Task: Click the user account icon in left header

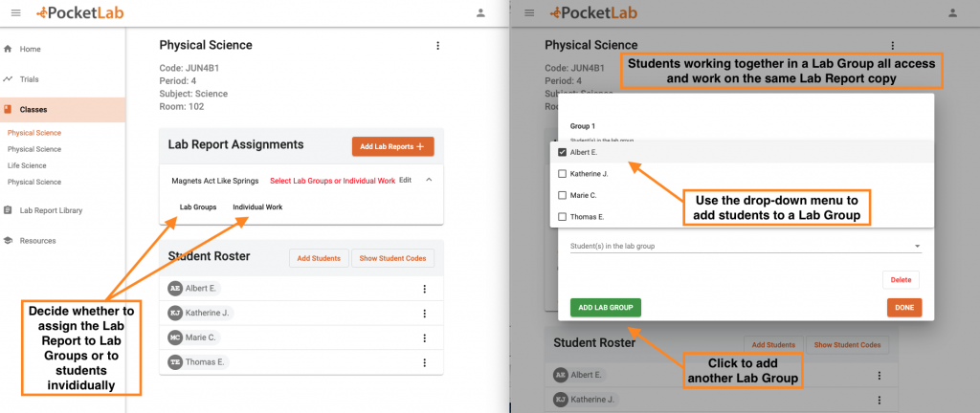Action: tap(480, 12)
